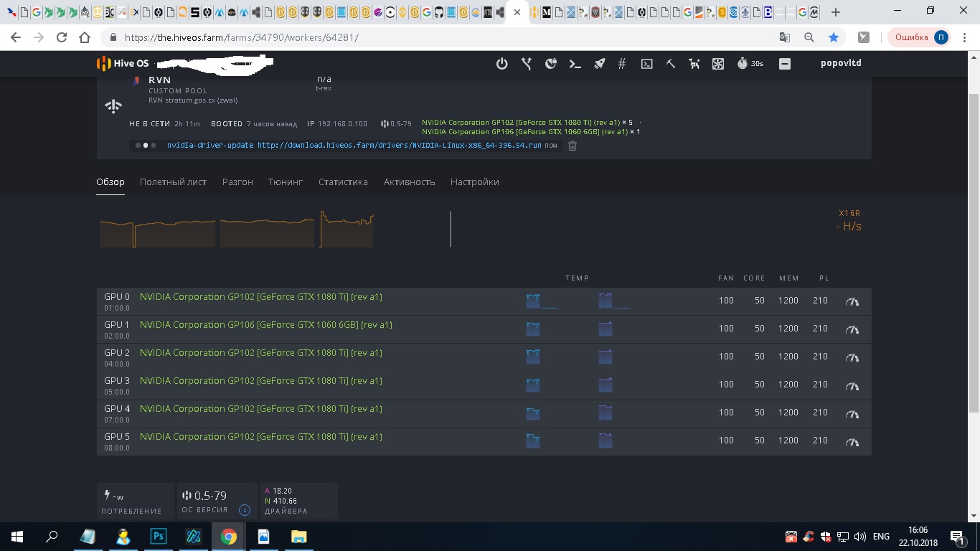The image size is (980, 551).
Task: Click GPU 0 temperature mini chart
Action: (x=541, y=301)
